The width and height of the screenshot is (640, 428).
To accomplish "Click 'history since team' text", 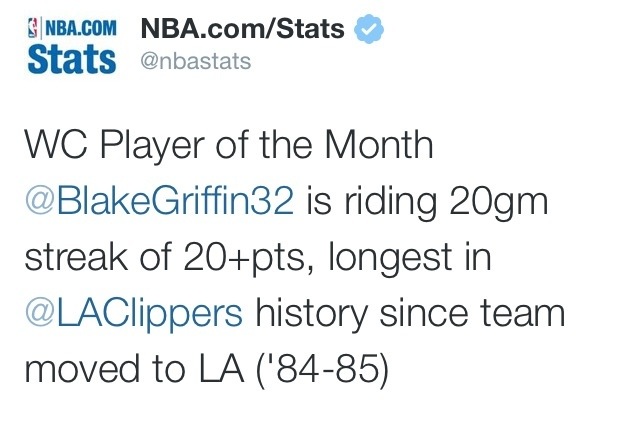I will [410, 314].
